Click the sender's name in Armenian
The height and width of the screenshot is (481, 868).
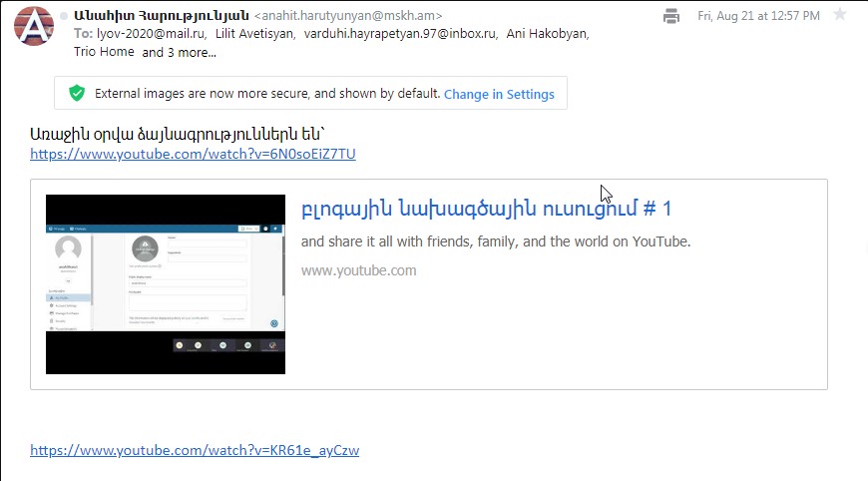tap(162, 16)
